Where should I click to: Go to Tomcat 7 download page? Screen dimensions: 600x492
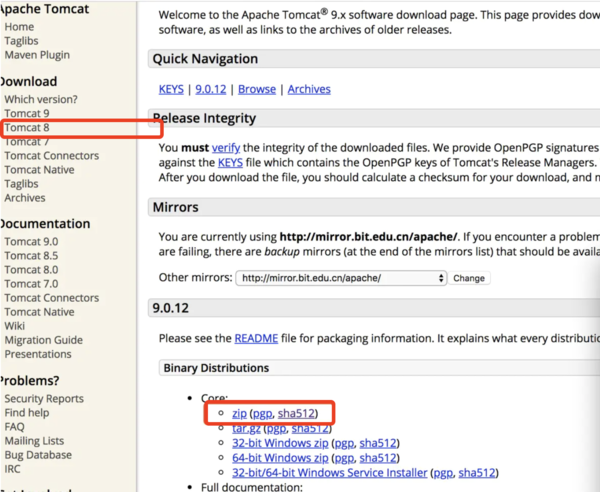pos(27,142)
